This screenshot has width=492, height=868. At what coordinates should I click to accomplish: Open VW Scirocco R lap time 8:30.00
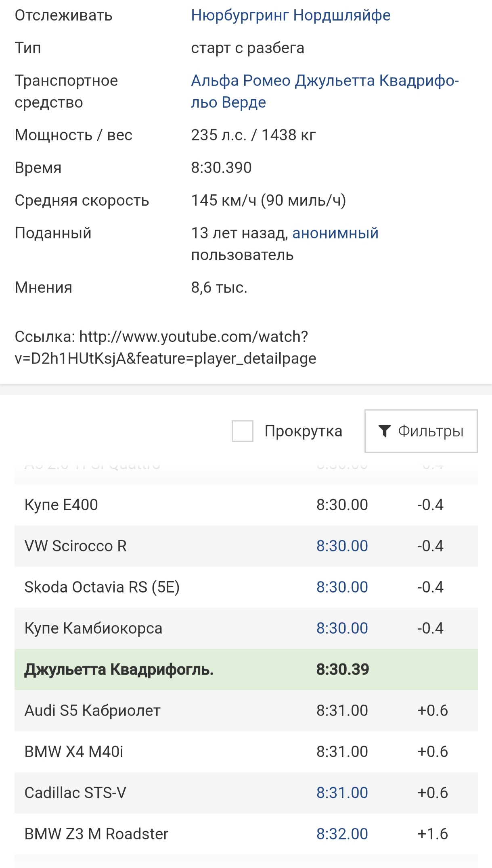[x=342, y=546]
